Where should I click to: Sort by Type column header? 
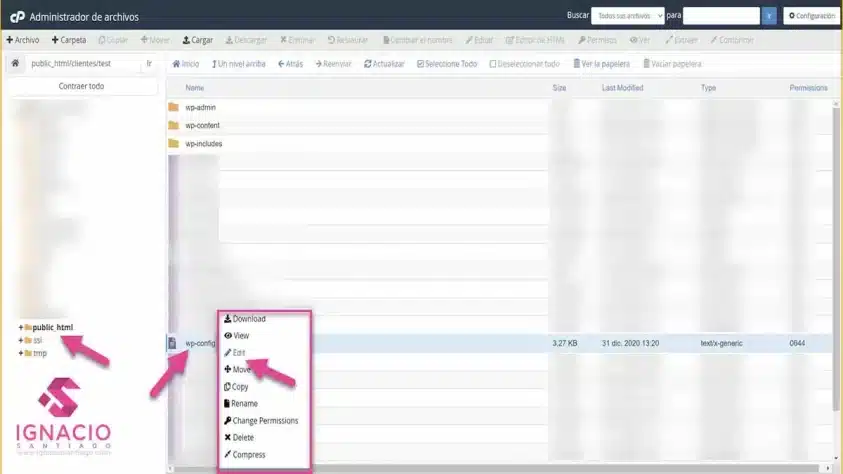(708, 88)
